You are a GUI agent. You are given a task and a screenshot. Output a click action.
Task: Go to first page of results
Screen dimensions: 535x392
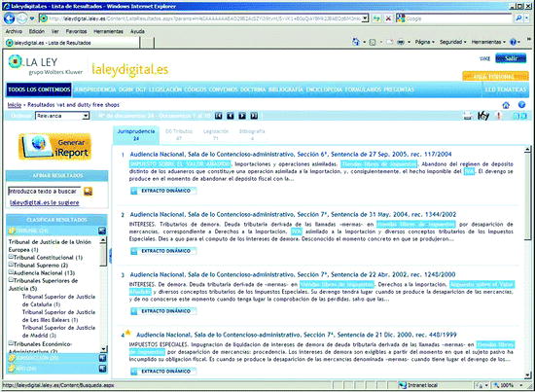coord(218,116)
